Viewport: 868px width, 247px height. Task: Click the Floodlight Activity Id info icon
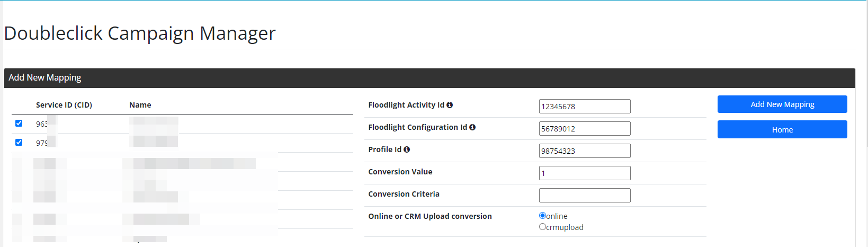point(450,105)
